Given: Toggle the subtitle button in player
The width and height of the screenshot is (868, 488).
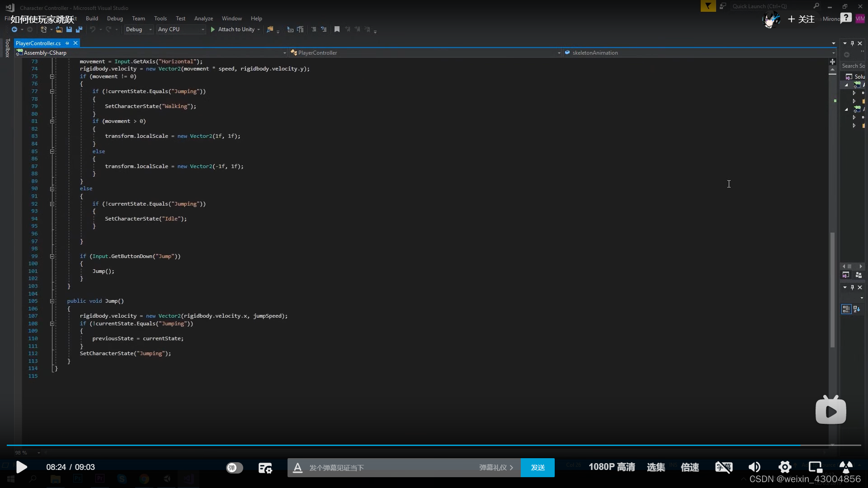Looking at the screenshot, I should pos(723,467).
